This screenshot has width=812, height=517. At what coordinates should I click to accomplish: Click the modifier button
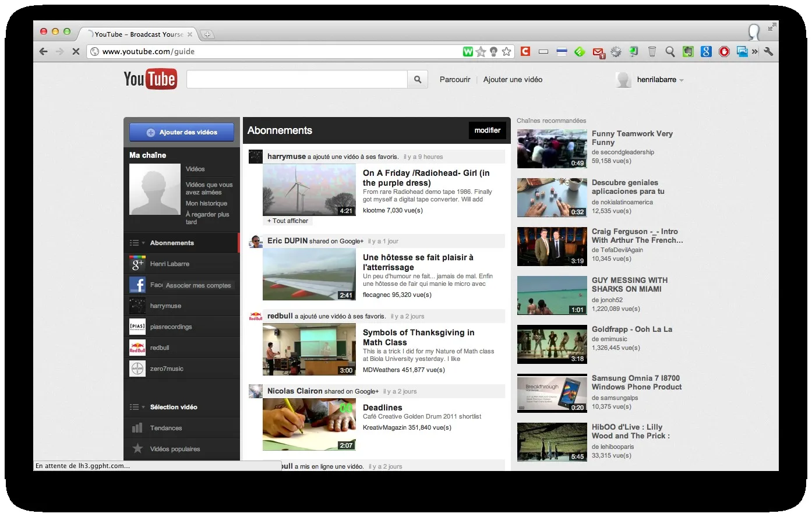488,130
